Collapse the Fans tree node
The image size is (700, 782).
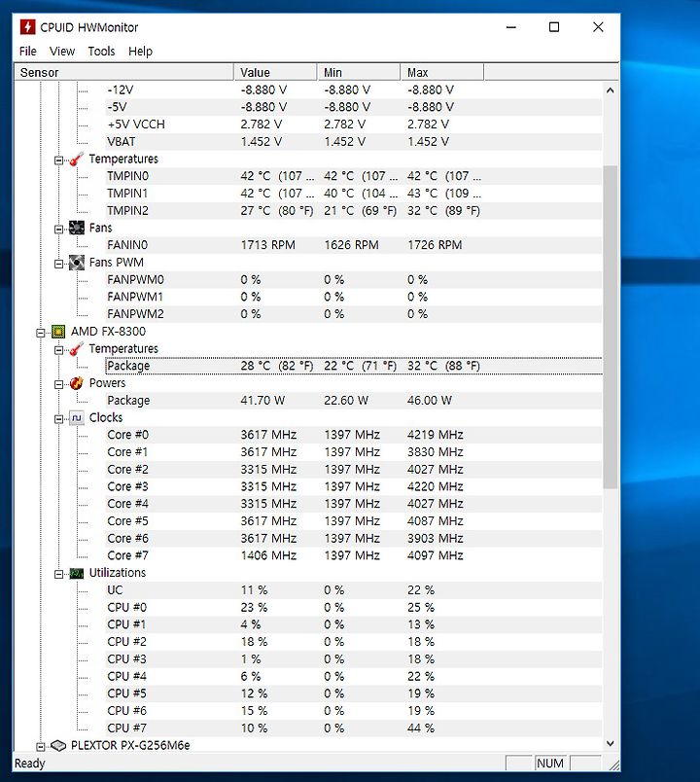(59, 229)
